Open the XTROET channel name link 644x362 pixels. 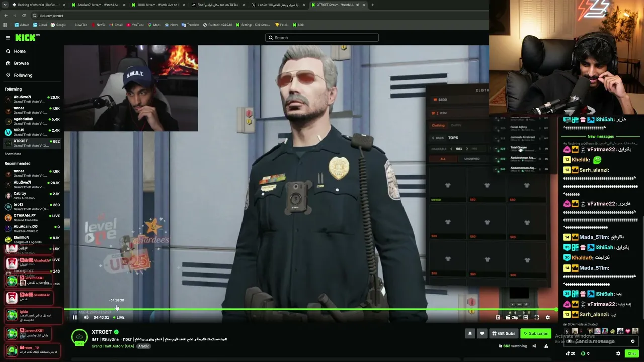pos(102,332)
